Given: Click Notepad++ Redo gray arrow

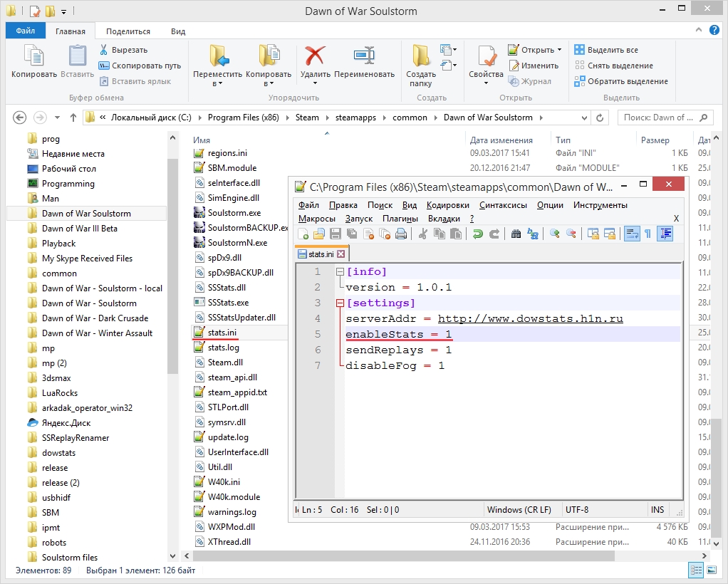Looking at the screenshot, I should [x=494, y=234].
